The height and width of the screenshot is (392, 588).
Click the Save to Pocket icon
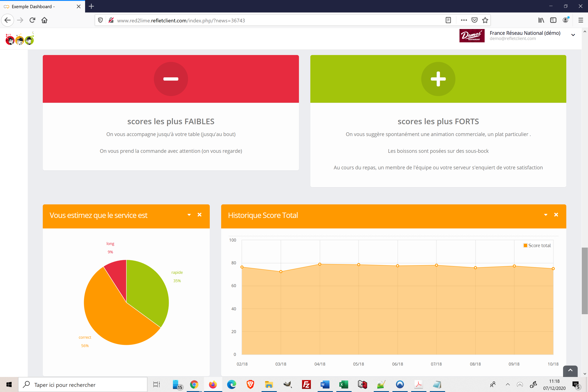474,20
